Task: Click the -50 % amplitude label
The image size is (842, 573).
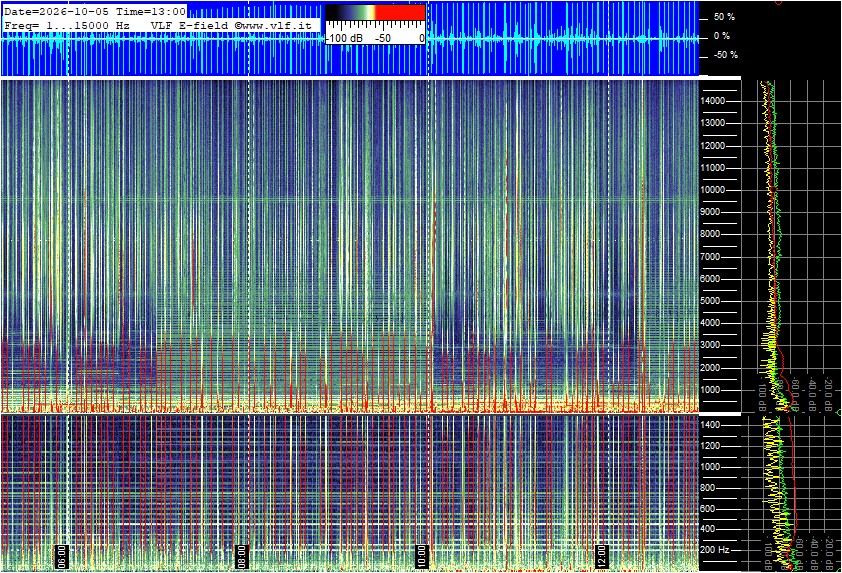Action: tap(725, 55)
